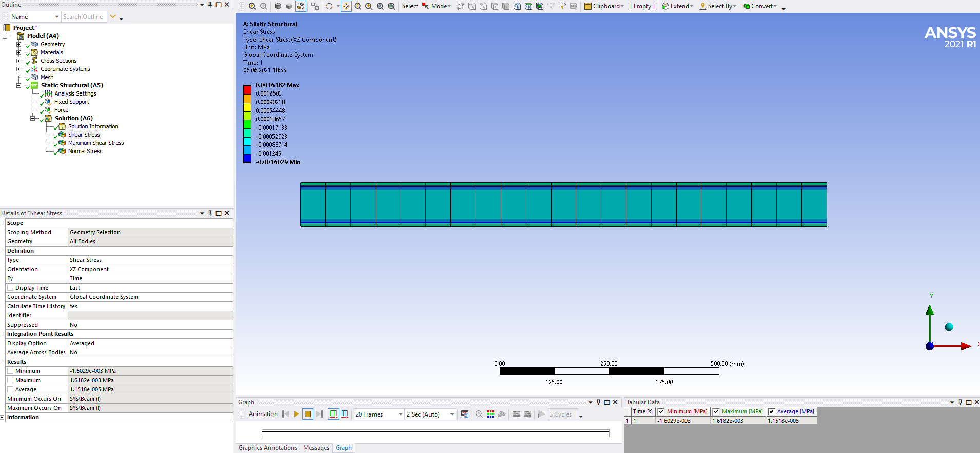Image resolution: width=980 pixels, height=453 pixels.
Task: Open the Select By menu
Action: pos(718,6)
